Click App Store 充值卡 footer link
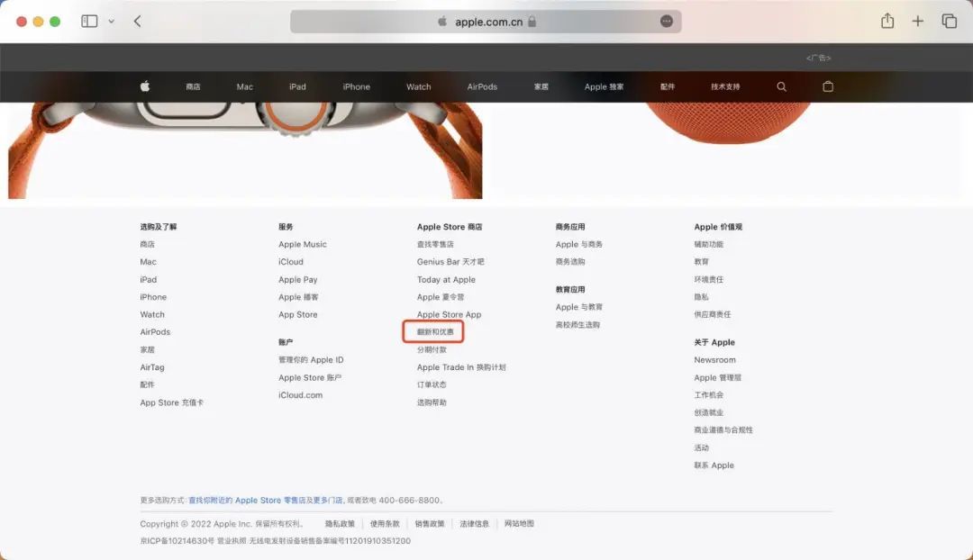 click(171, 402)
